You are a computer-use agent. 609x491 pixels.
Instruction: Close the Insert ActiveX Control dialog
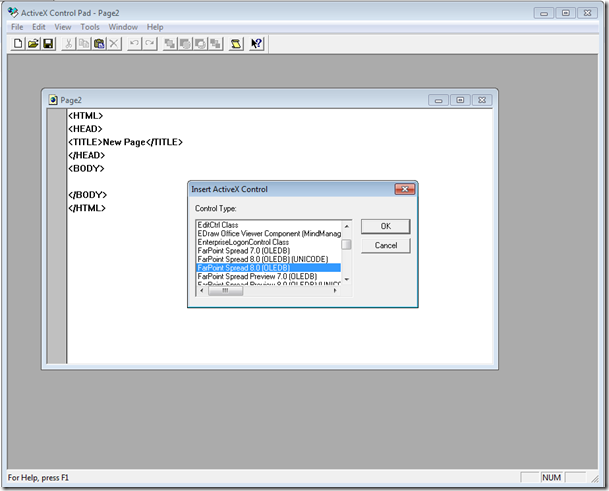click(x=404, y=188)
